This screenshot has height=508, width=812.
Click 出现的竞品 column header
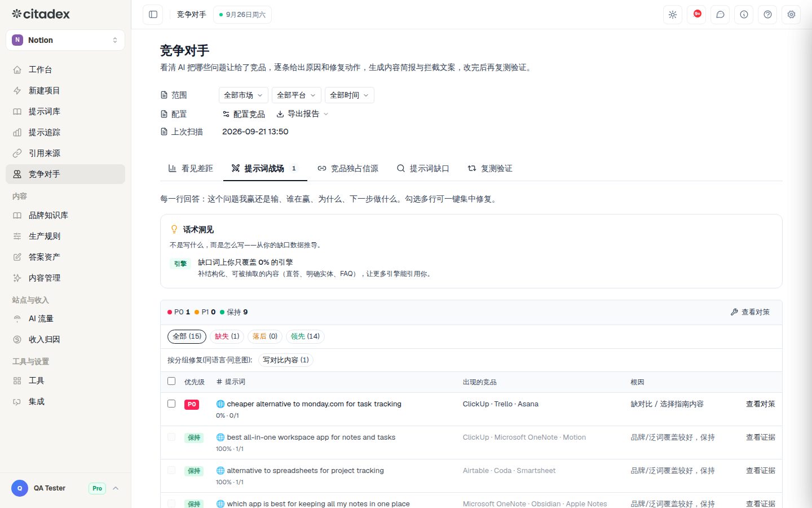pyautogui.click(x=479, y=382)
